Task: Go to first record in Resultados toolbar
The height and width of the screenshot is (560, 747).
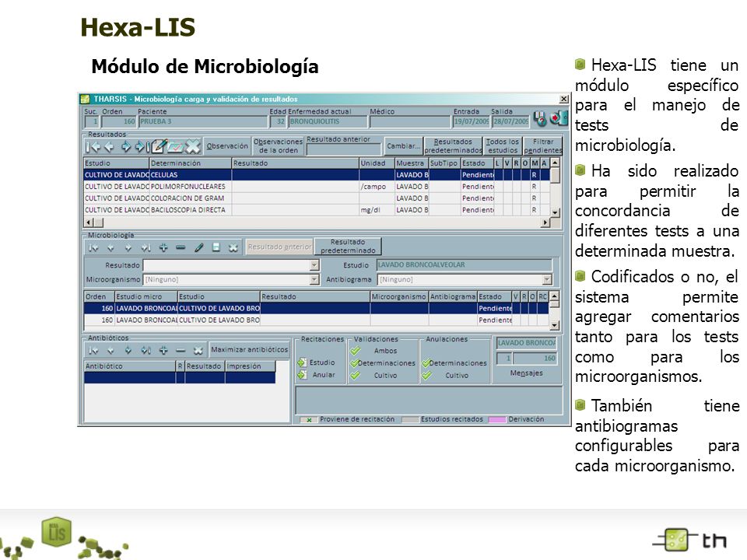Action: tap(93, 147)
